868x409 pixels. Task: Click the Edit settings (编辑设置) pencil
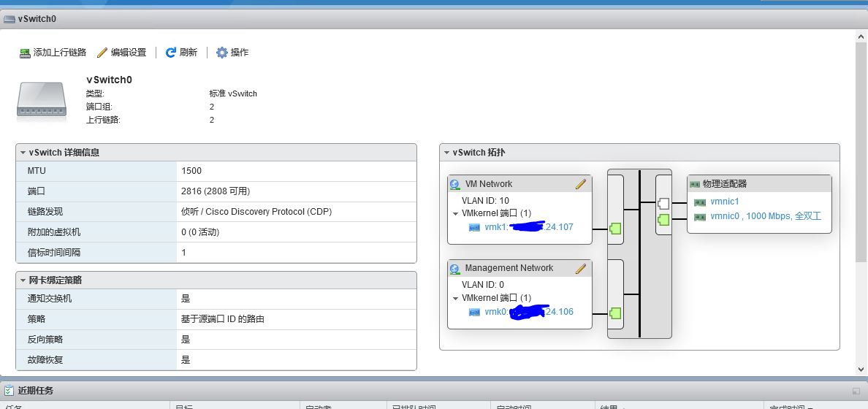tap(102, 53)
